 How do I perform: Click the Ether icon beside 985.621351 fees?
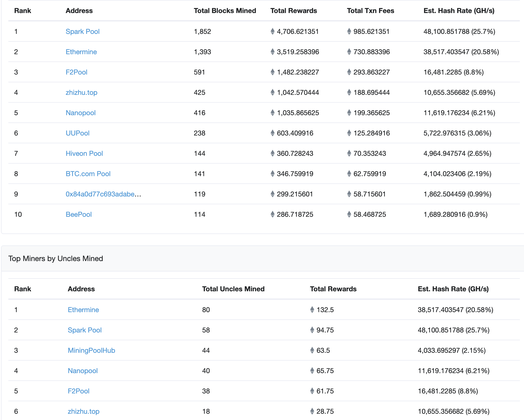[x=349, y=32]
